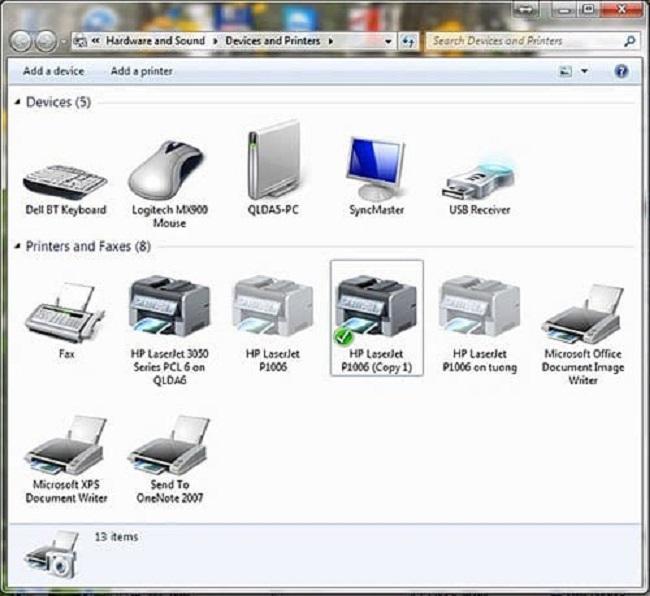Click the search magnifier icon
Viewport: 650px width, 596px height.
(629, 41)
